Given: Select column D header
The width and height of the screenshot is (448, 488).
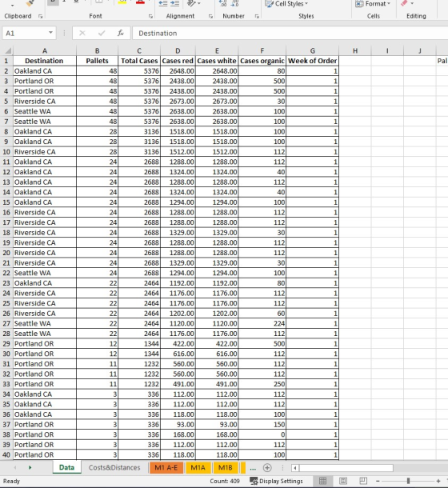Looking at the screenshot, I should pyautogui.click(x=178, y=50).
